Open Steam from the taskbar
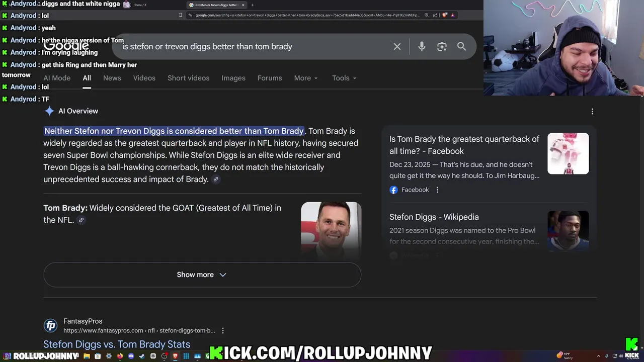644x362 pixels. tap(142, 356)
